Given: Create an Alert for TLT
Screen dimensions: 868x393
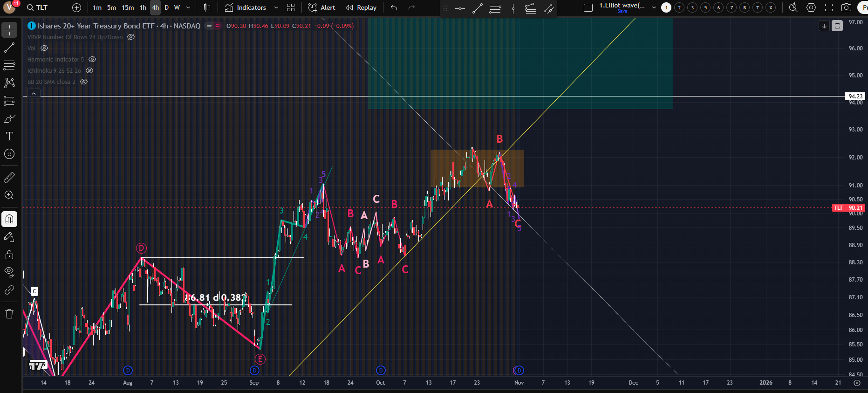Looking at the screenshot, I should 321,7.
